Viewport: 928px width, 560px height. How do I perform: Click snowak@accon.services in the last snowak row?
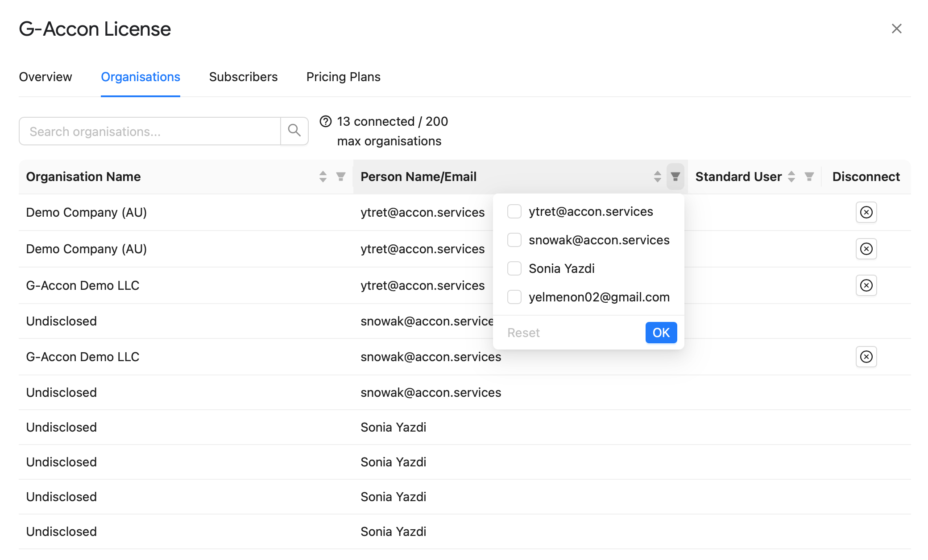431,392
